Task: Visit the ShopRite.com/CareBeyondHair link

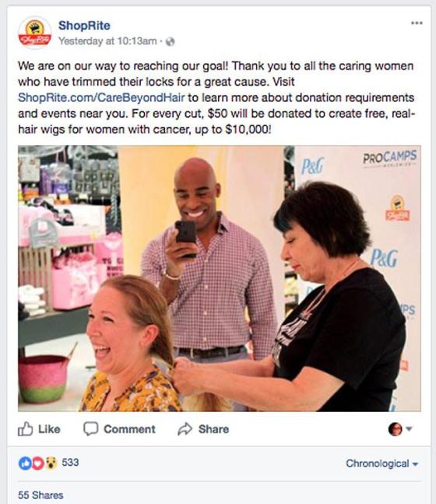Action: [x=101, y=97]
